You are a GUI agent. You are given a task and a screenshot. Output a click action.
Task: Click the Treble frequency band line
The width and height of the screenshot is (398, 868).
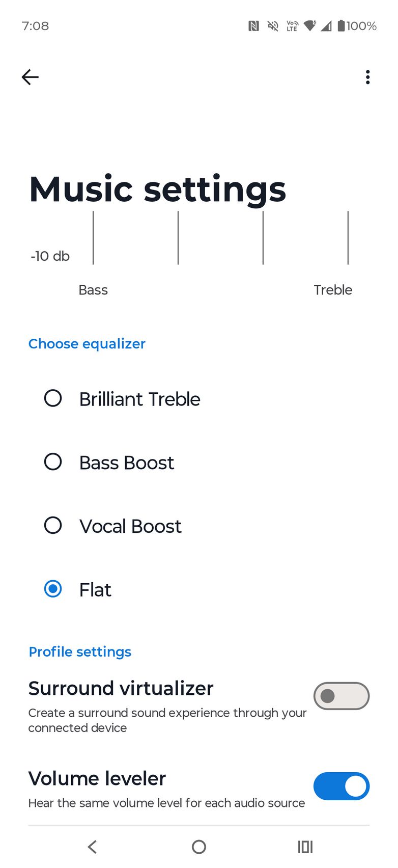[x=348, y=238]
